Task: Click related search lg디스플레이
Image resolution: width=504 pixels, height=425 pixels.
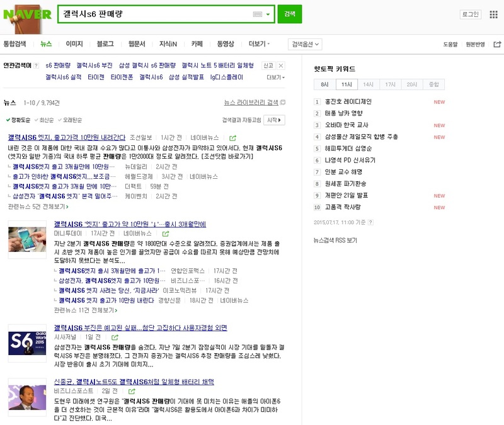Action: (227, 77)
